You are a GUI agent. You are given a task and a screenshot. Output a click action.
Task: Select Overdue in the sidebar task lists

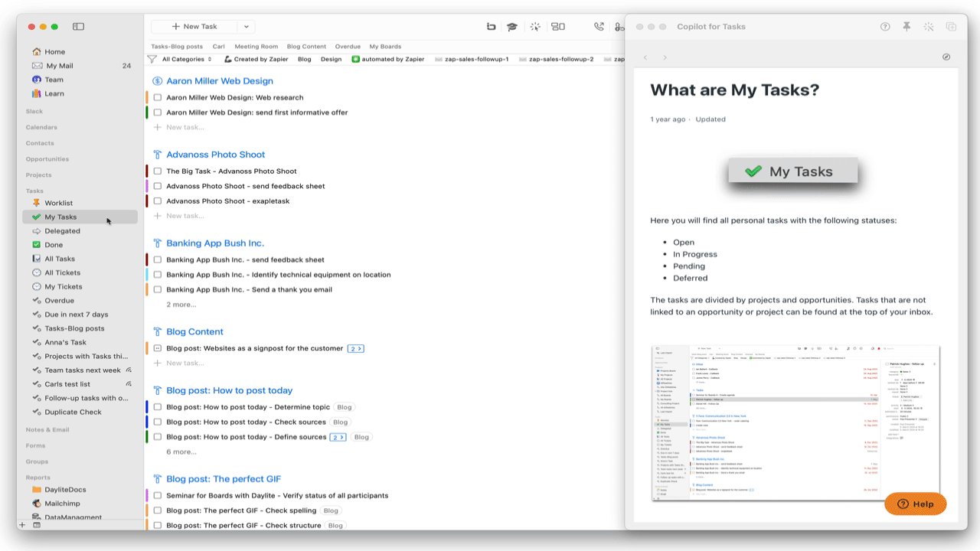pyautogui.click(x=59, y=301)
